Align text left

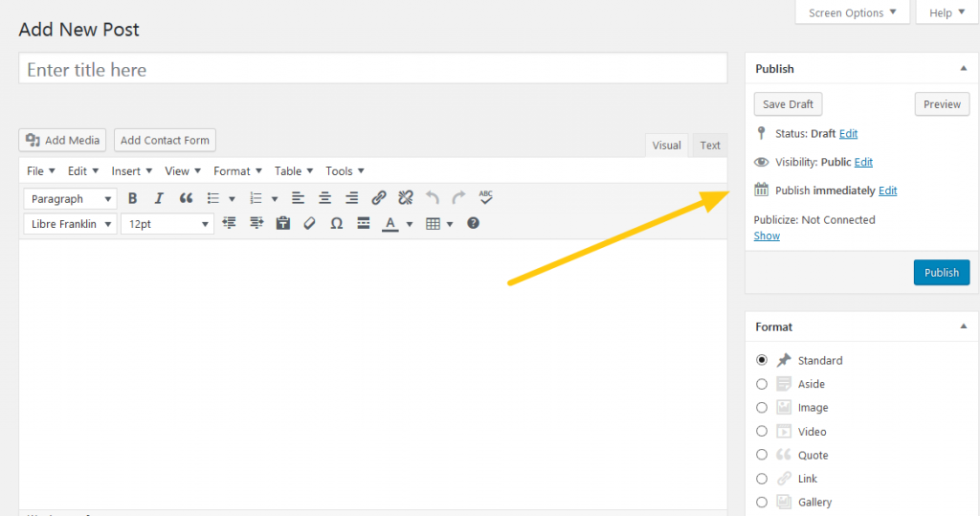click(x=299, y=198)
